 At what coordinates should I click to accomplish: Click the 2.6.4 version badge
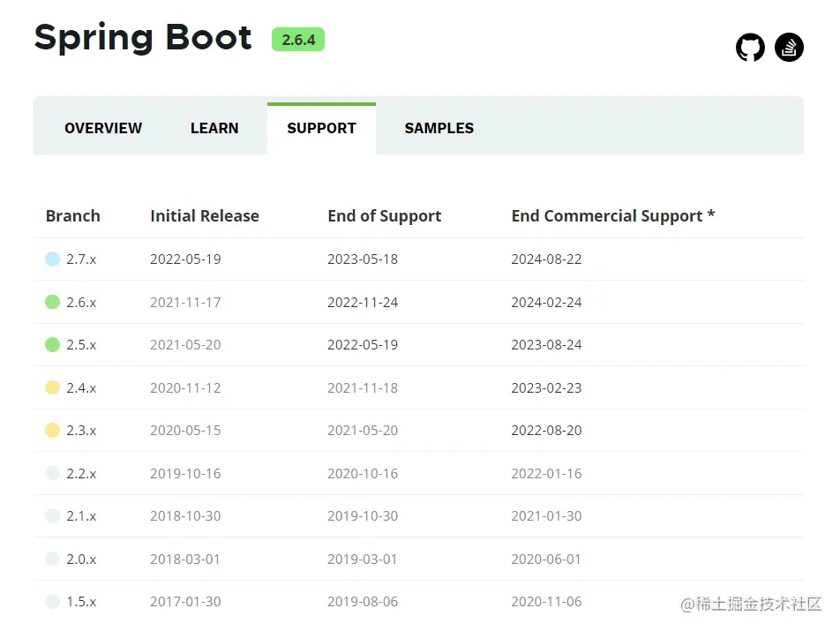(297, 40)
